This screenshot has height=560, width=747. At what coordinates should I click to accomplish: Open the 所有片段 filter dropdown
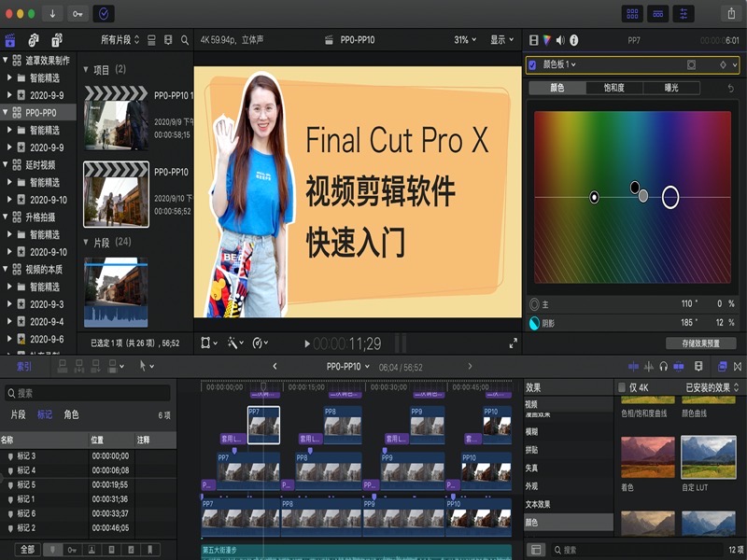(120, 40)
